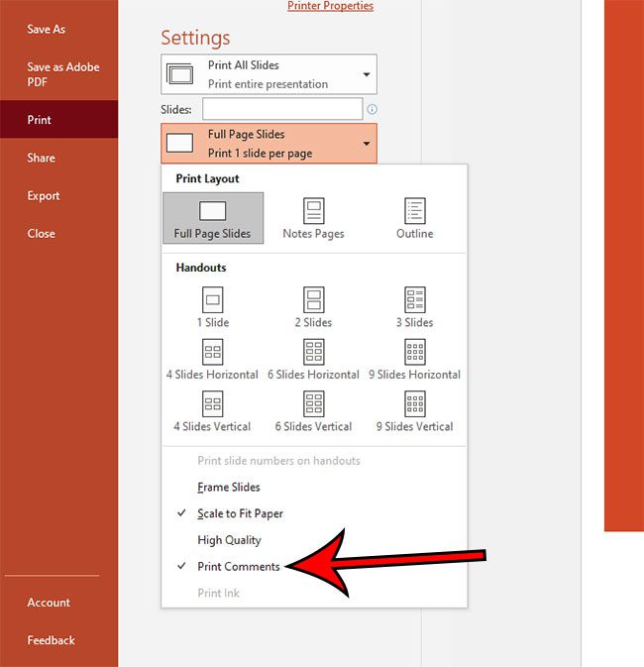Turn on High Quality printing
This screenshot has width=644, height=667.
229,540
